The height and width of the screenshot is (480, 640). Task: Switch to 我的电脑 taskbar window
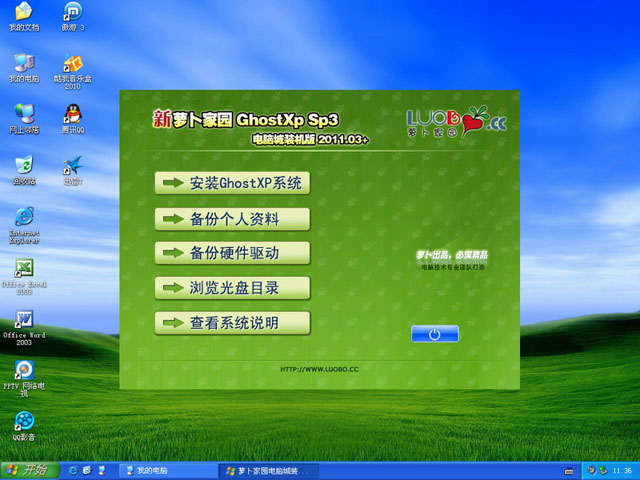coord(168,471)
